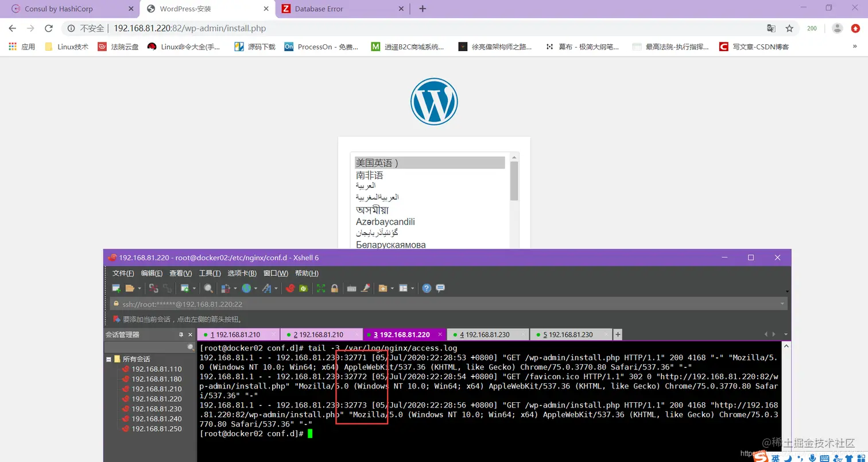Click the session Properties icon in Xshell toolbar
Image resolution: width=868 pixels, height=462 pixels.
coord(185,288)
